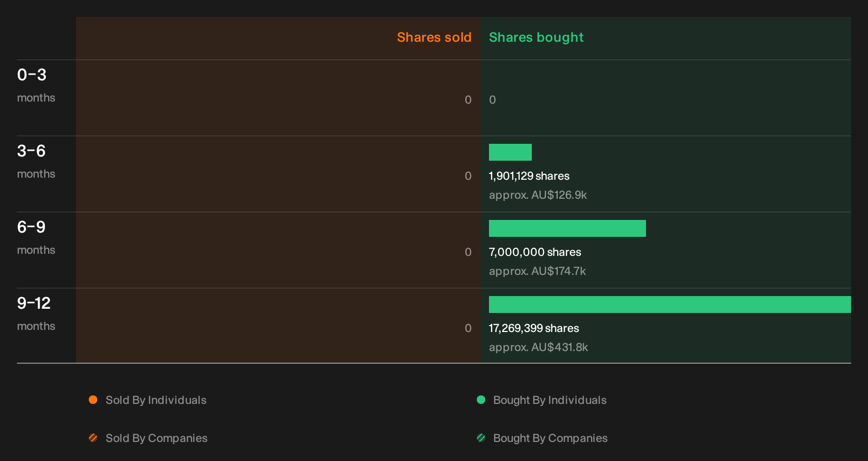Screen dimensions: 868x461
Task: Click the 0-3 months shares sold zero
Action: click(468, 100)
